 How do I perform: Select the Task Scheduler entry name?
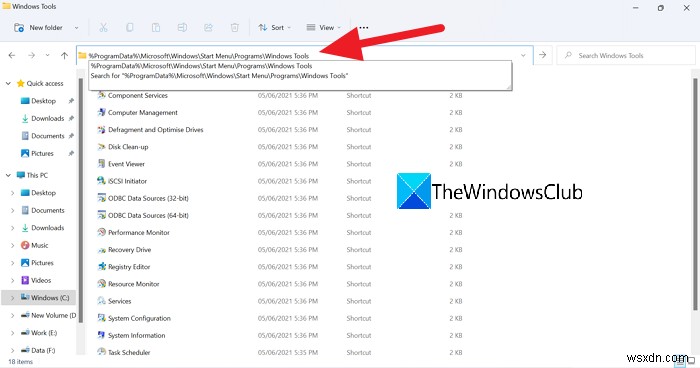pyautogui.click(x=129, y=352)
